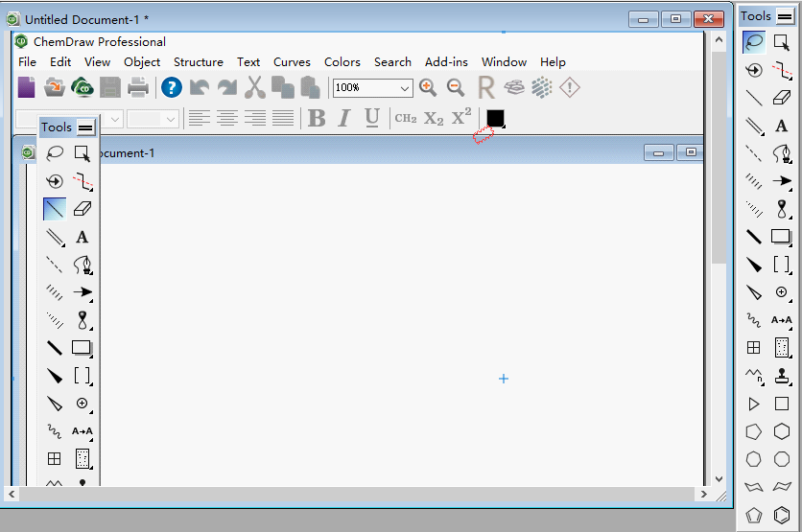Click the Zoom In magnifier icon

coord(428,88)
